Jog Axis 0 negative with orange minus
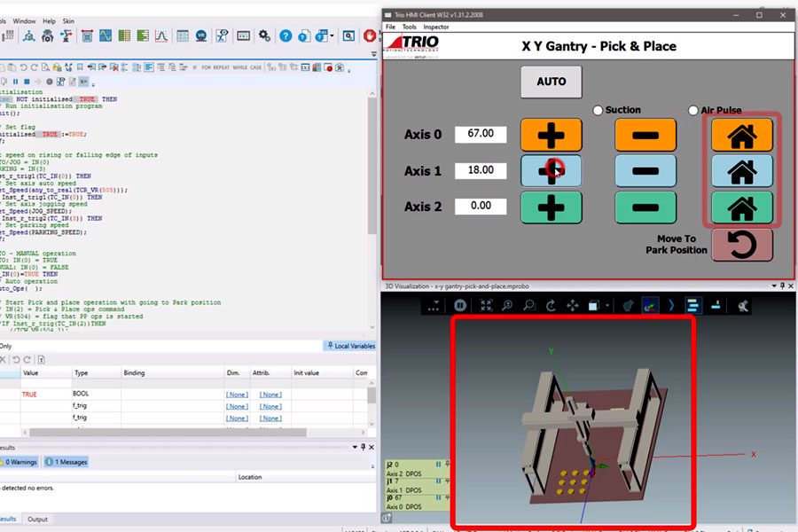 point(645,135)
